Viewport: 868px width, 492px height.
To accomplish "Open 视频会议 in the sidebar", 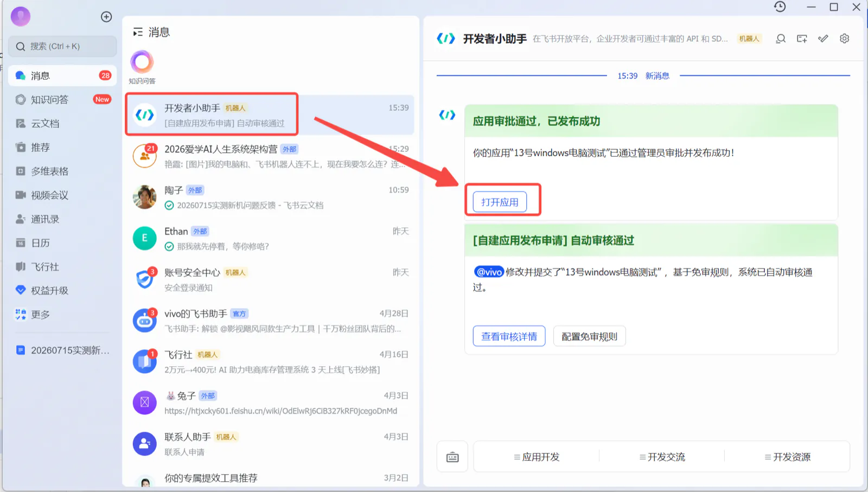I will coord(62,195).
